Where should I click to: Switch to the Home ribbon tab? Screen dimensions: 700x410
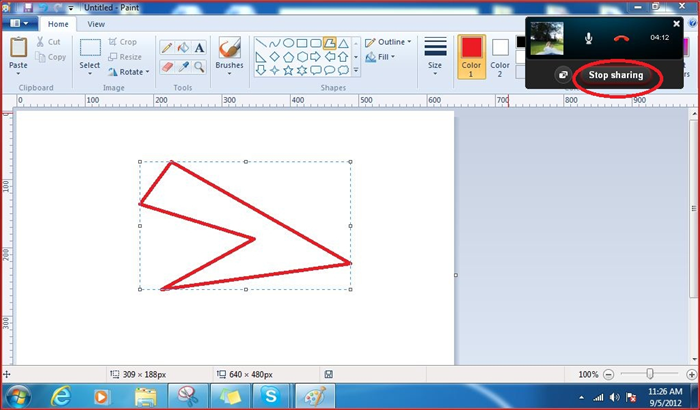(x=58, y=24)
